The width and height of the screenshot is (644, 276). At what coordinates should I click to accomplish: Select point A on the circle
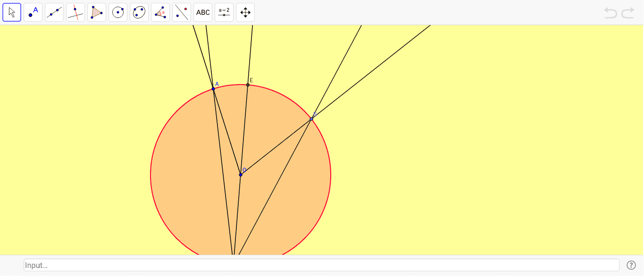click(x=213, y=88)
